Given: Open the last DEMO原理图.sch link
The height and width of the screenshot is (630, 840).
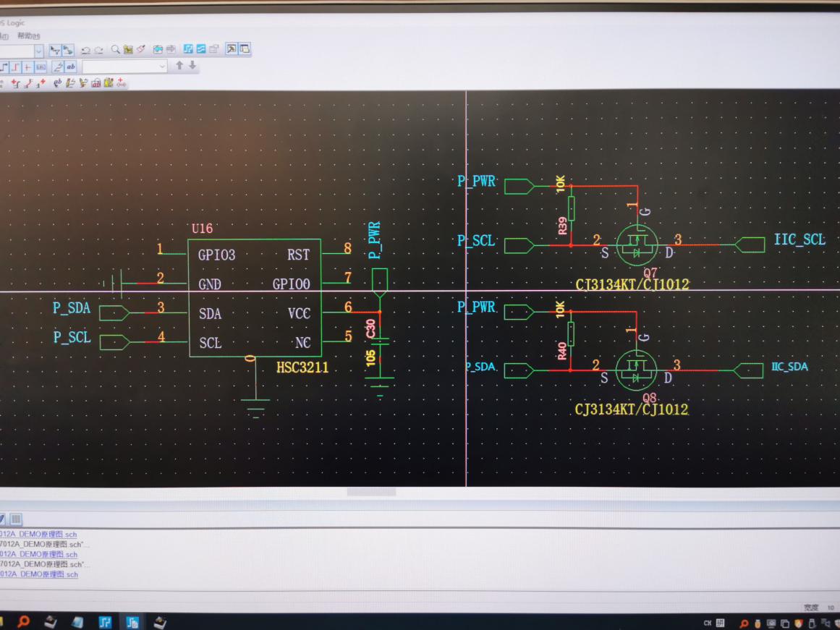Looking at the screenshot, I should (x=39, y=574).
